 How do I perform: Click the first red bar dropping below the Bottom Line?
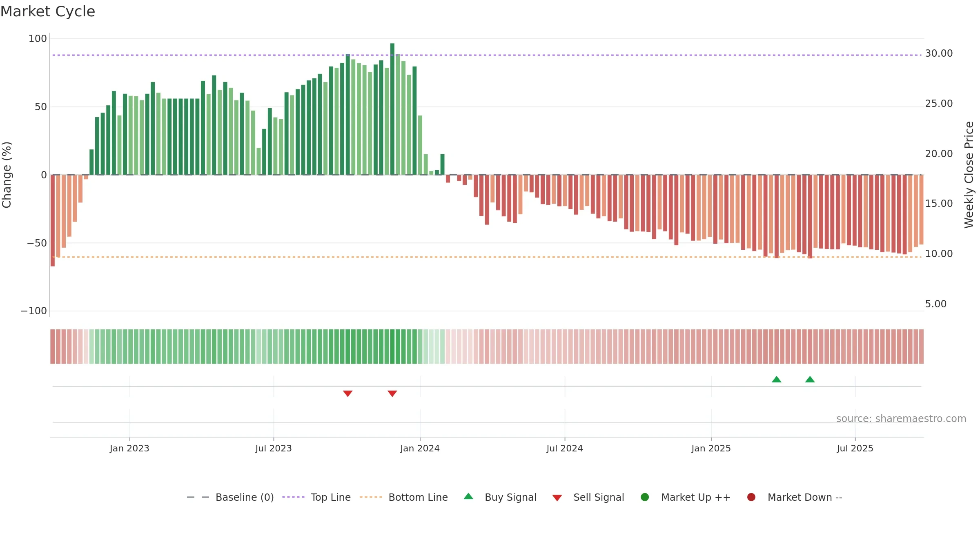pos(53,220)
